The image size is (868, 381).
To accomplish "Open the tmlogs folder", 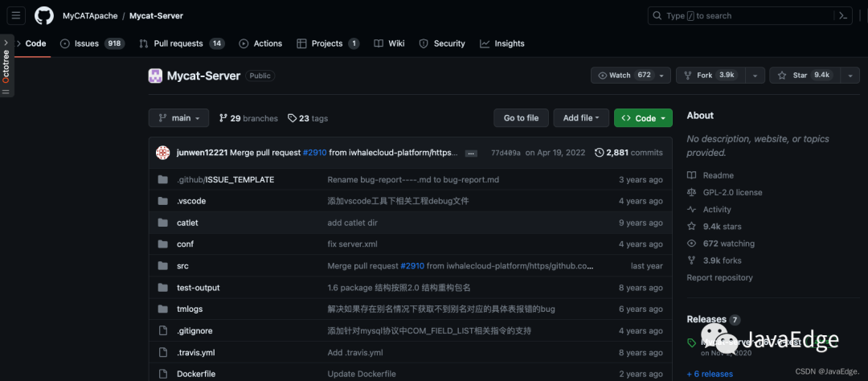I will click(190, 309).
